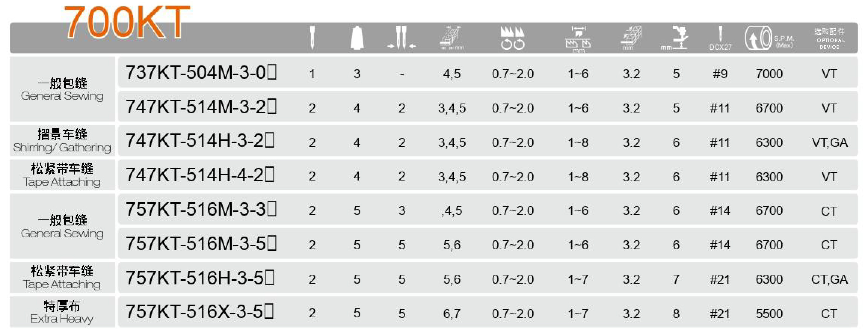This screenshot has width=868, height=336.
Task: Click the square box after 757KT-516H-3-5
Action: coord(270,278)
